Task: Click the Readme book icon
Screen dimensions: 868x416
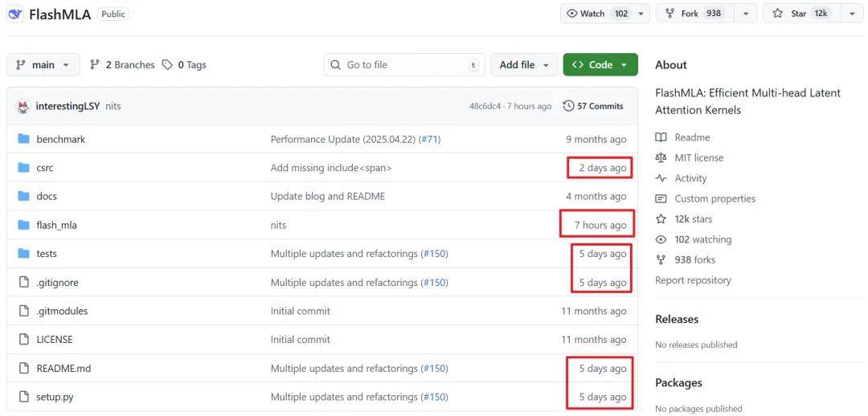Action: (661, 137)
